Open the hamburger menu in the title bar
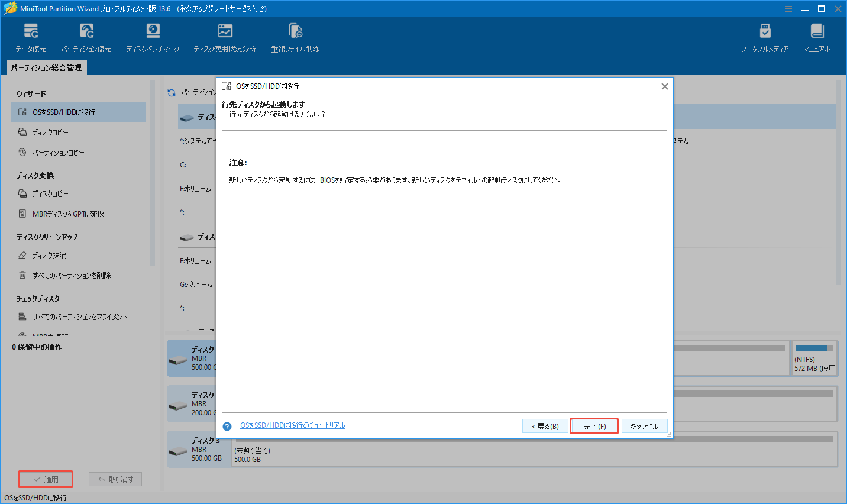The height and width of the screenshot is (504, 847). coord(788,9)
